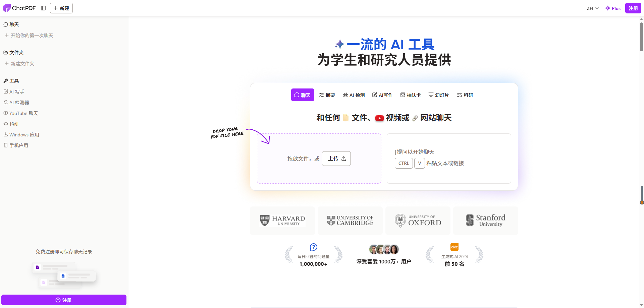Click the user avatars above 1000万+ 用户

(x=384, y=249)
